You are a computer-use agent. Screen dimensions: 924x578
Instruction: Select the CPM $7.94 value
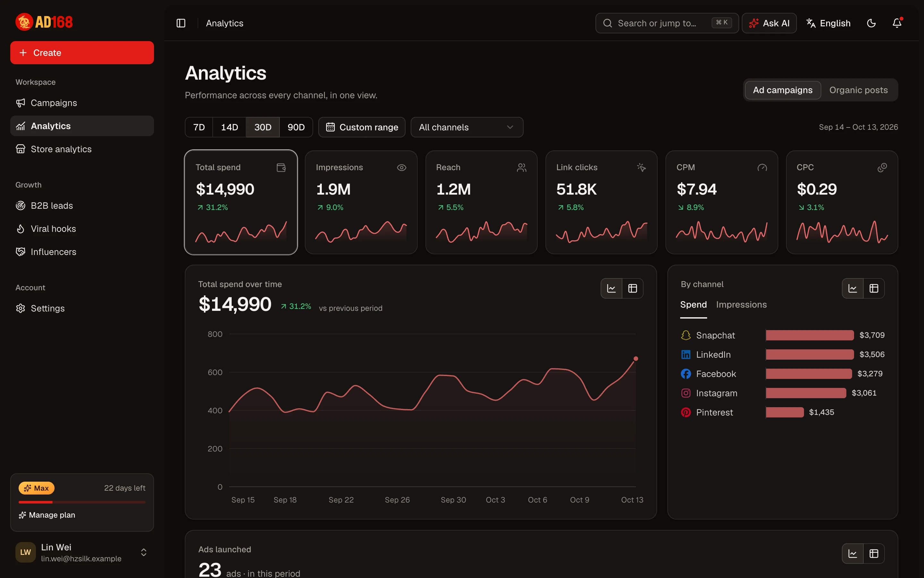[697, 189]
